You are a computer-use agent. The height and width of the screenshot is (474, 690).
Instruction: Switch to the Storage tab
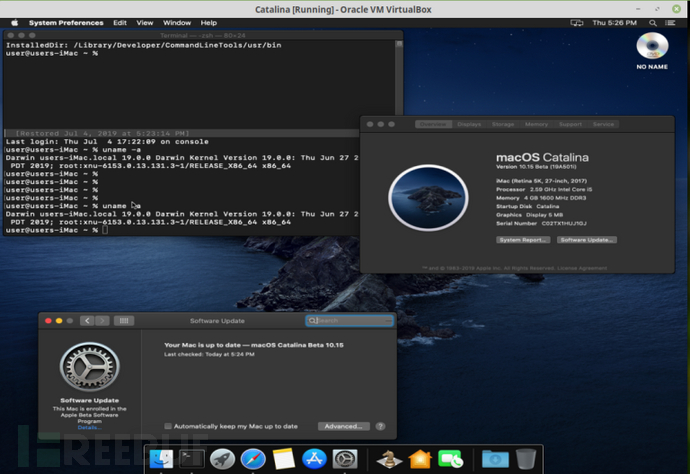(503, 124)
